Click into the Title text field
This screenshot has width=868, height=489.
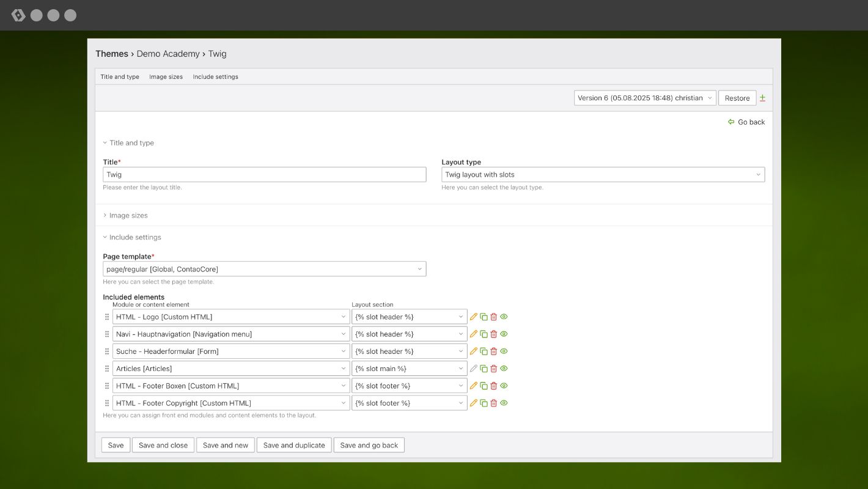[264, 175]
